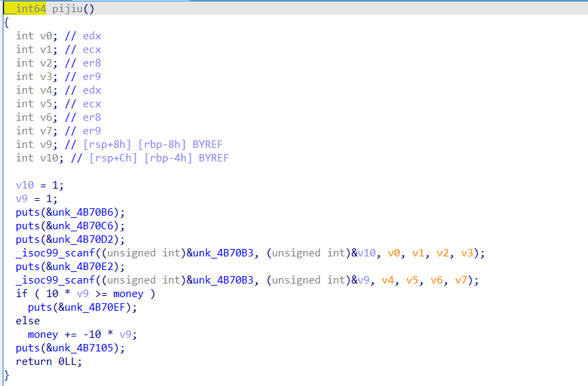Image resolution: width=588 pixels, height=386 pixels.
Task: Select the highlighted __int64 return type
Action: point(25,9)
